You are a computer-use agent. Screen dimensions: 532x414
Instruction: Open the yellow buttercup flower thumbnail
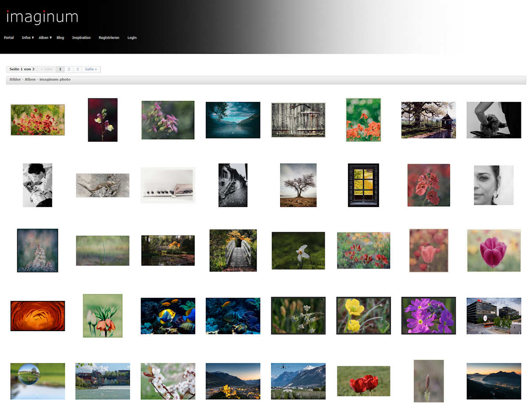click(363, 315)
